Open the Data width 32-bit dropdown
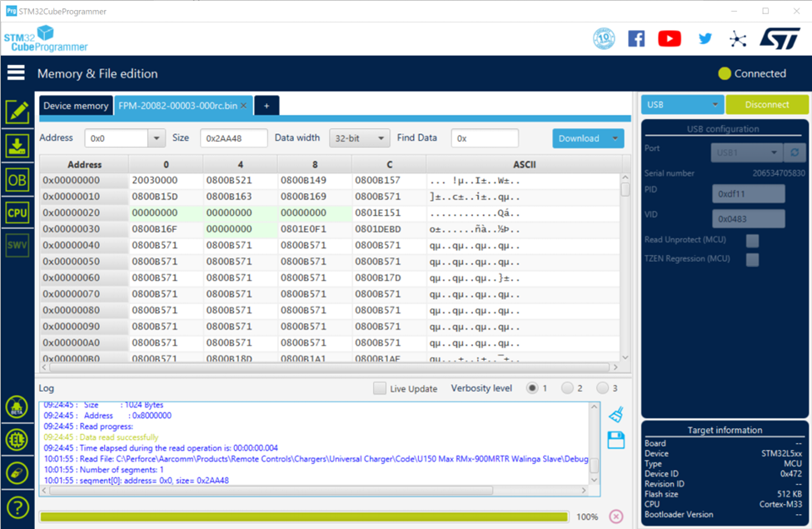The image size is (812, 529). coord(360,138)
